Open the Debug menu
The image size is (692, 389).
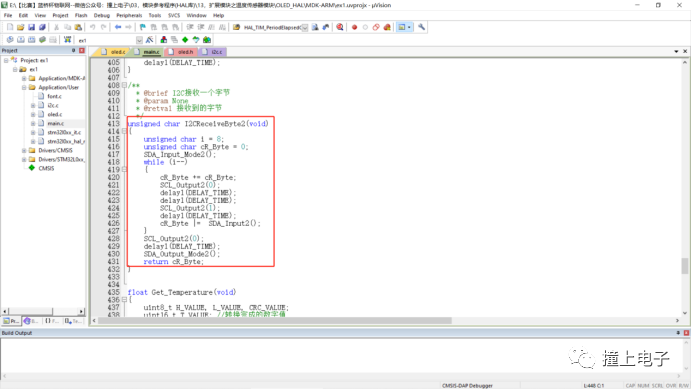[102, 15]
